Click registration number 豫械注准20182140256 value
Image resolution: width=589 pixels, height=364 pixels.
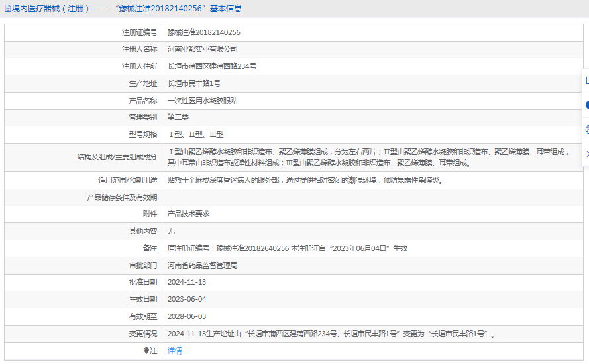(203, 32)
